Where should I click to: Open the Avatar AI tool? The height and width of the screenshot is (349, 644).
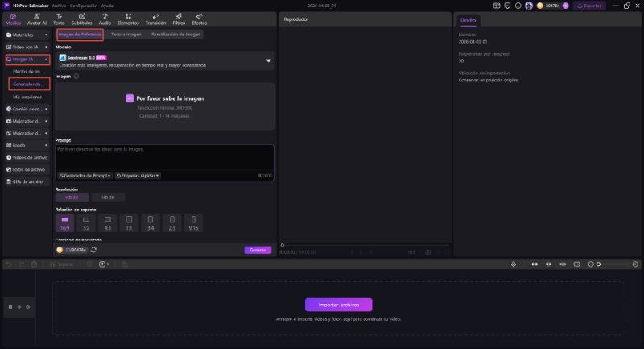(36, 19)
